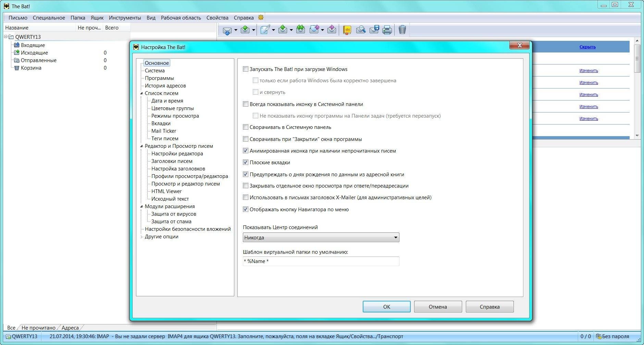Switch to the Не прочитано tab
Image resolution: width=644 pixels, height=345 pixels.
[38, 328]
